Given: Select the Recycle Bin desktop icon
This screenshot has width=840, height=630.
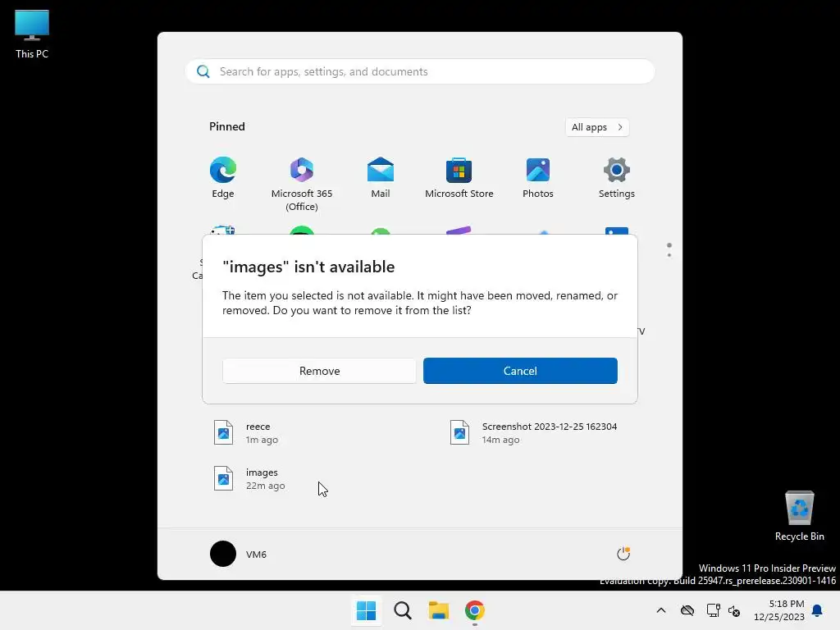Looking at the screenshot, I should [799, 517].
